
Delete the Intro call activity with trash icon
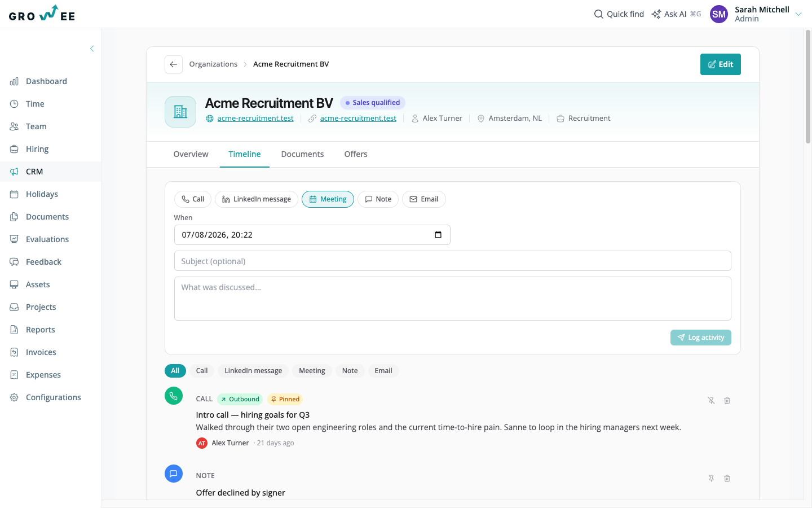pos(727,400)
